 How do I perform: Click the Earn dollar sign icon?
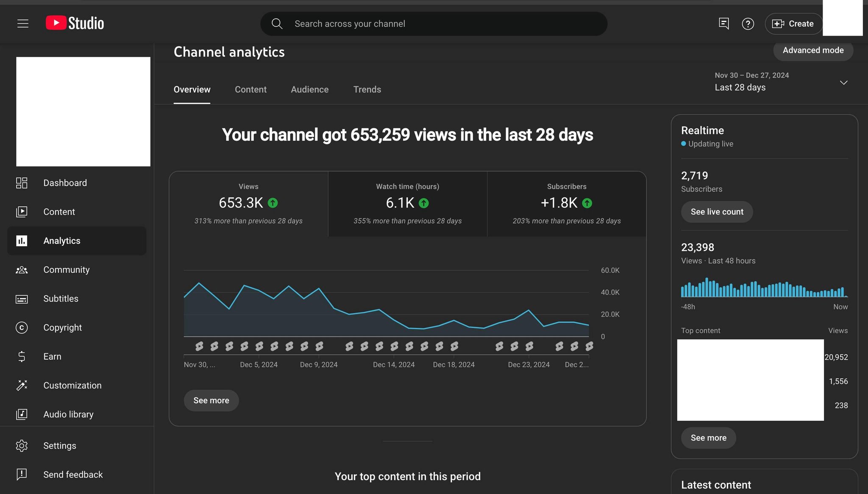tap(22, 357)
